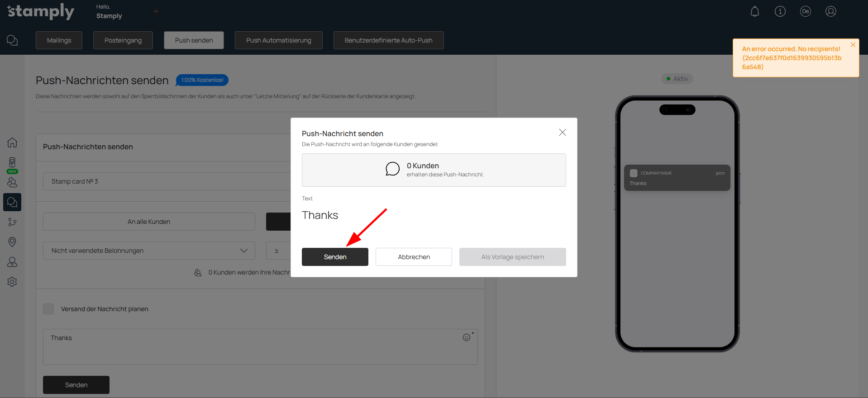Image resolution: width=868 pixels, height=398 pixels.
Task: Open the emoji picker in message field
Action: pos(467,337)
